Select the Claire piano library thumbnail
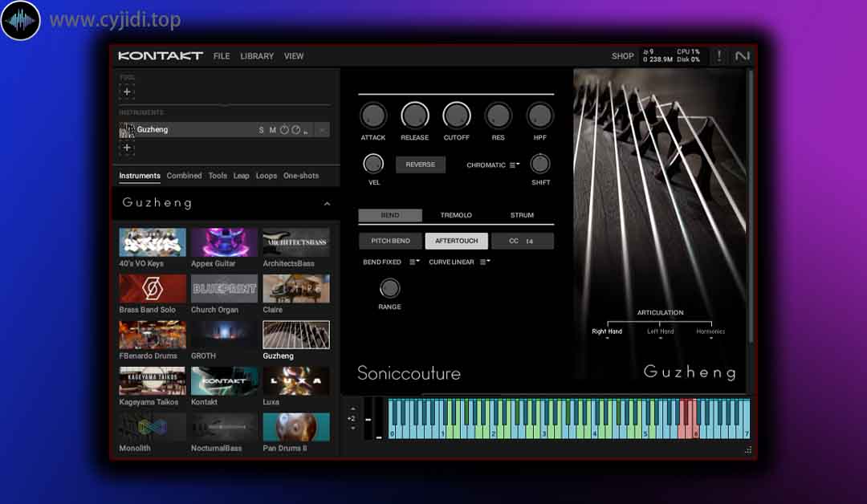 tap(296, 288)
